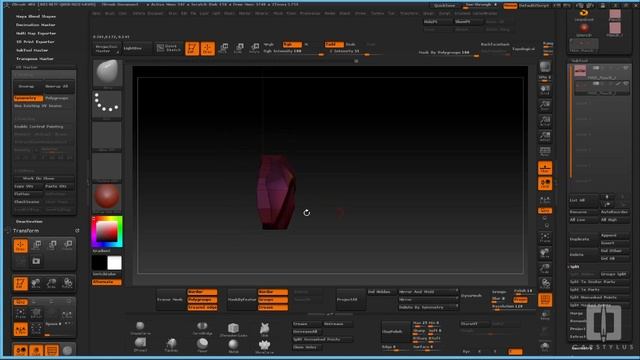
Task: Click Mirror And Weld button
Action: (x=428, y=292)
